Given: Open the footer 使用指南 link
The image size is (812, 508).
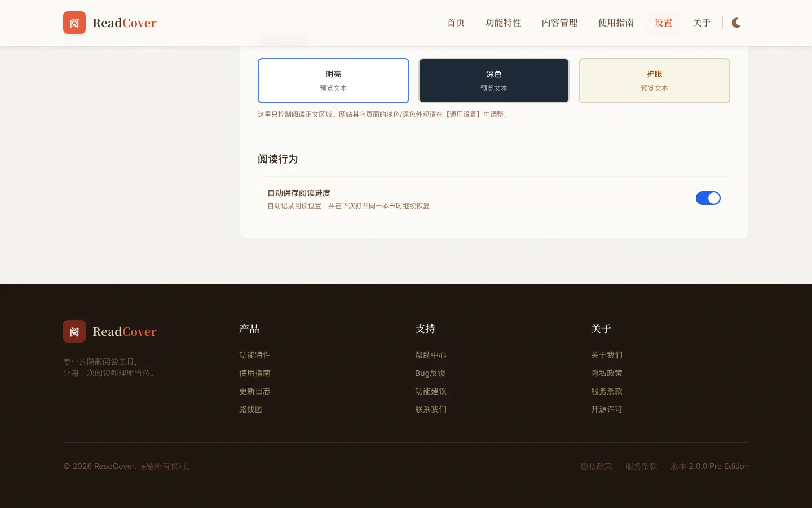Looking at the screenshot, I should (255, 373).
